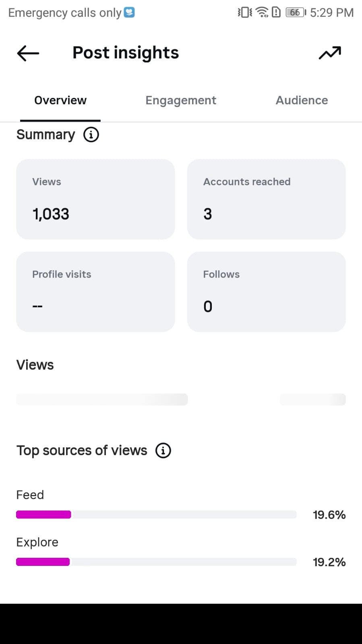This screenshot has width=362, height=644.
Task: Click the Explore progress bar
Action: click(156, 562)
